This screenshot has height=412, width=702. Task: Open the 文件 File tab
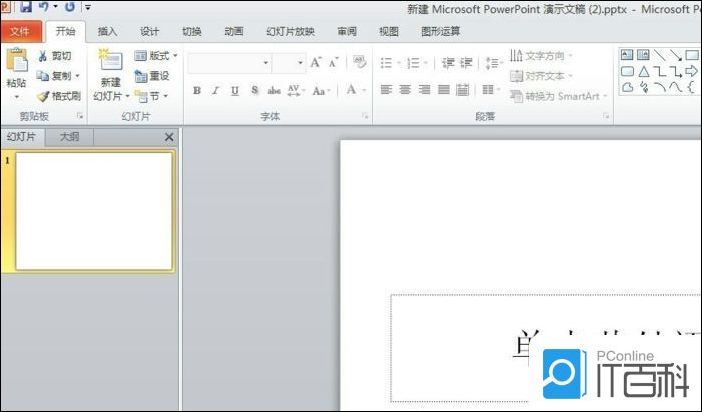coord(21,31)
